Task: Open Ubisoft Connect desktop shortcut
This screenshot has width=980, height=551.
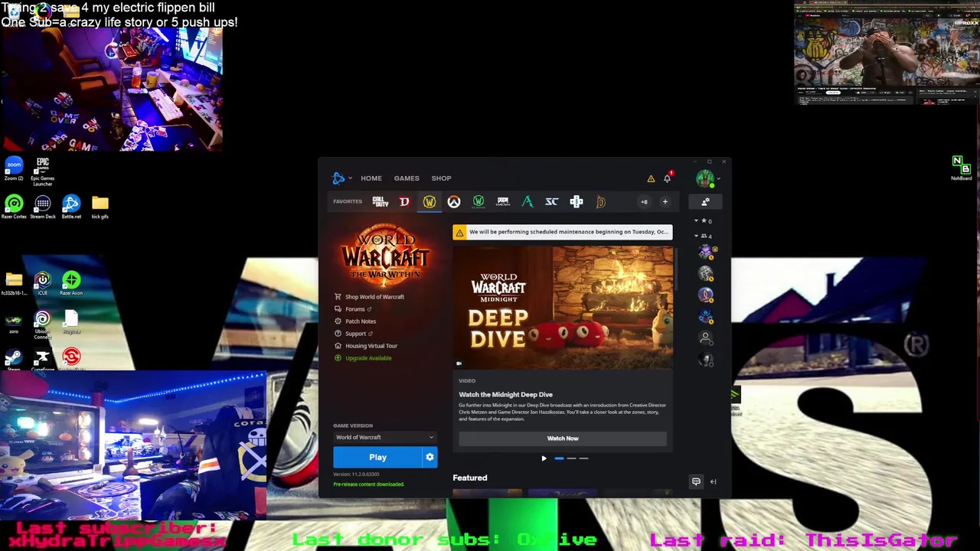Action: pyautogui.click(x=42, y=324)
